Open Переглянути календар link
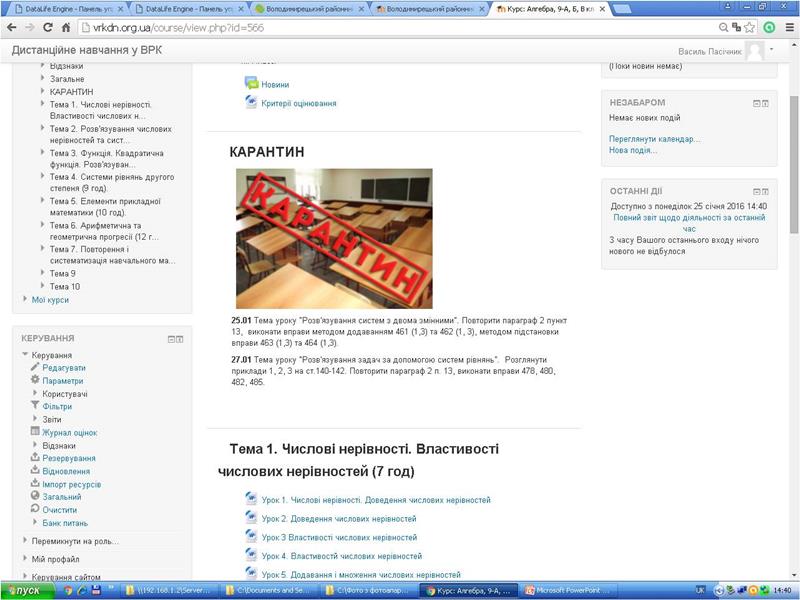Viewport: 800px width, 600px height. point(655,139)
